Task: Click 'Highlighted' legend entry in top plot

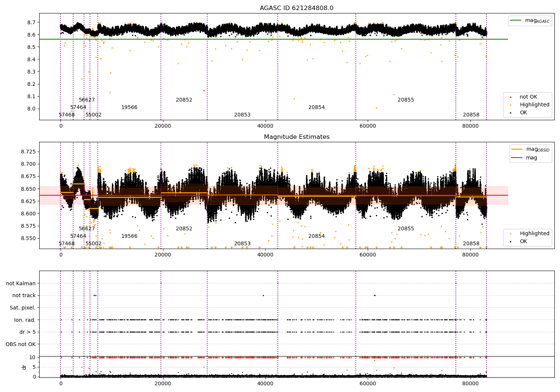Action: click(530, 105)
